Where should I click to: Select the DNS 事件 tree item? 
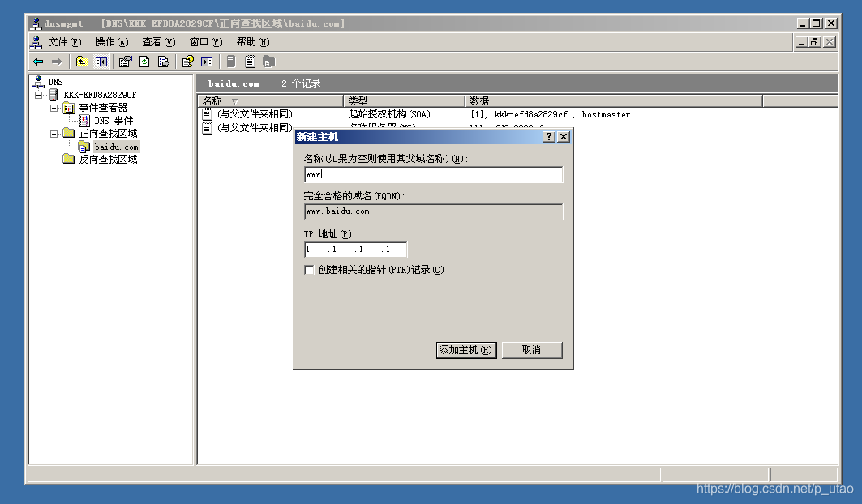114,121
